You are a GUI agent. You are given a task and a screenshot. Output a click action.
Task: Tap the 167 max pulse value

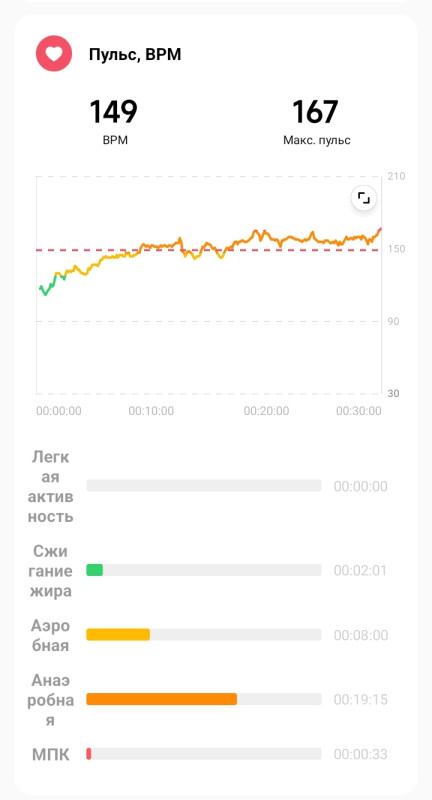click(x=315, y=112)
